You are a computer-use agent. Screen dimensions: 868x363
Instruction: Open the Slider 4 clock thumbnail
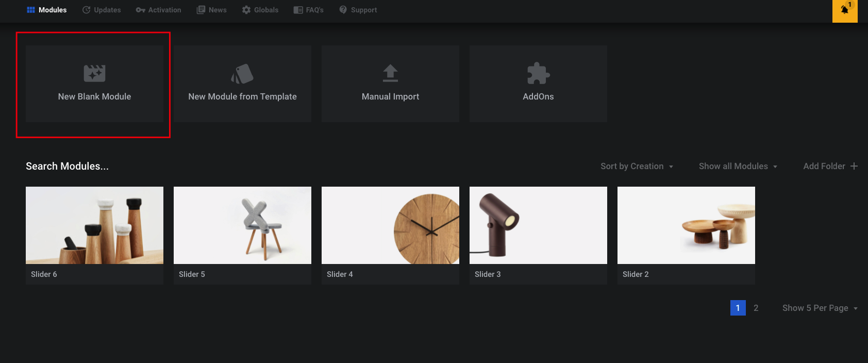tap(390, 225)
